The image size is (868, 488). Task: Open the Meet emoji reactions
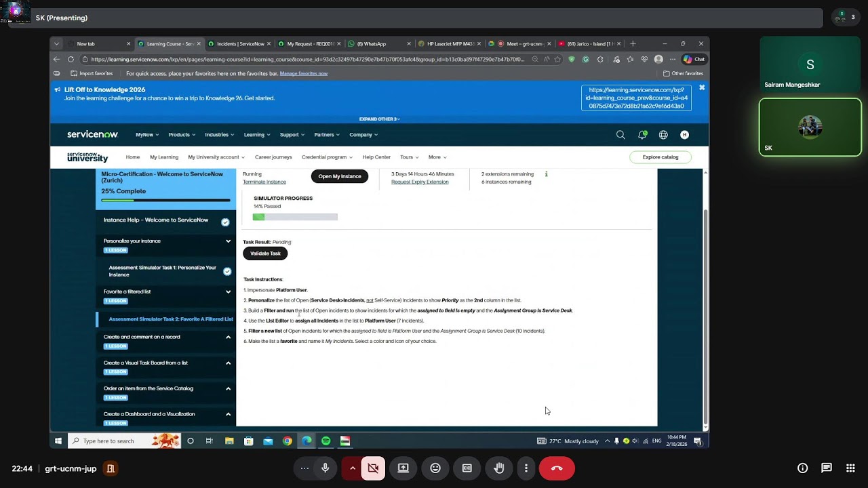click(435, 468)
